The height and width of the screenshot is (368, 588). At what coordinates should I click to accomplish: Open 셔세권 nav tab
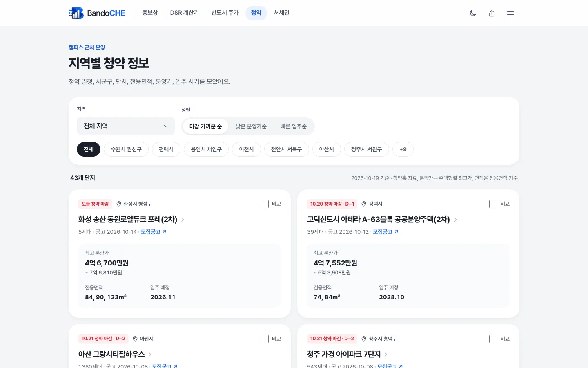click(x=282, y=13)
